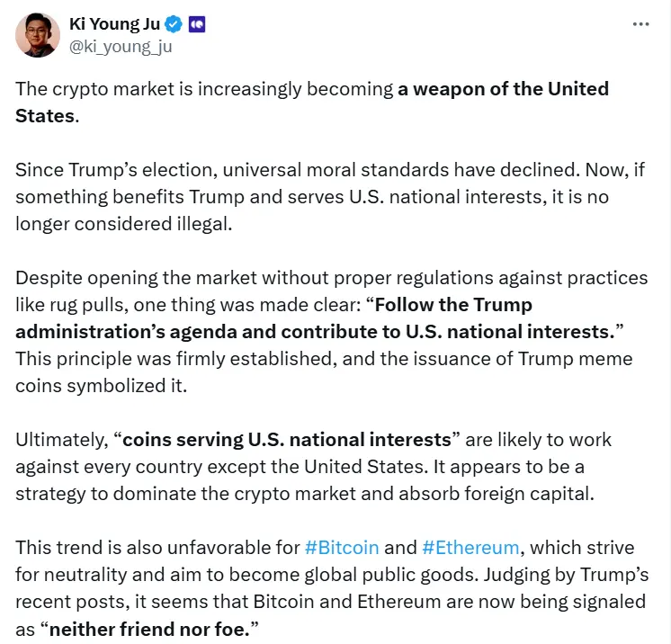Image resolution: width=671 pixels, height=644 pixels.
Task: Open the @ki_young_ju handle link
Action: [x=120, y=46]
